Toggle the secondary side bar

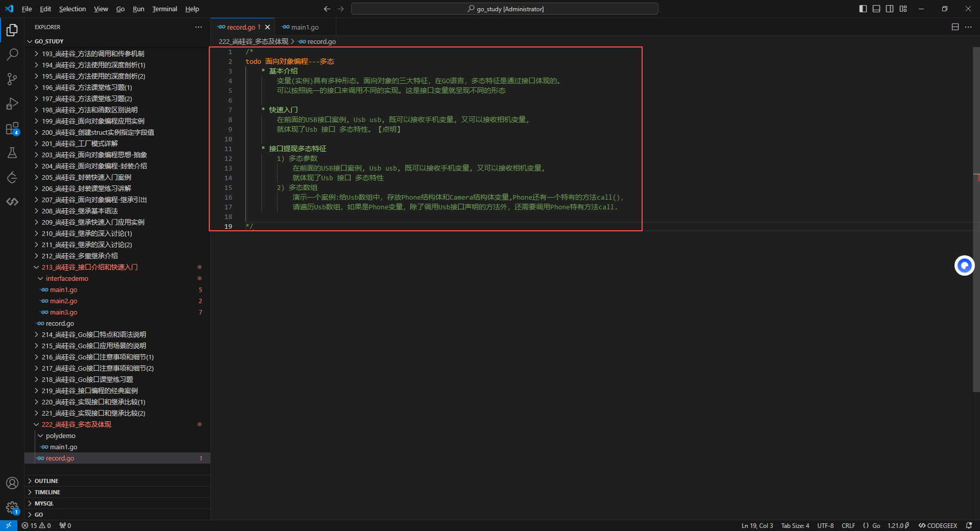890,9
